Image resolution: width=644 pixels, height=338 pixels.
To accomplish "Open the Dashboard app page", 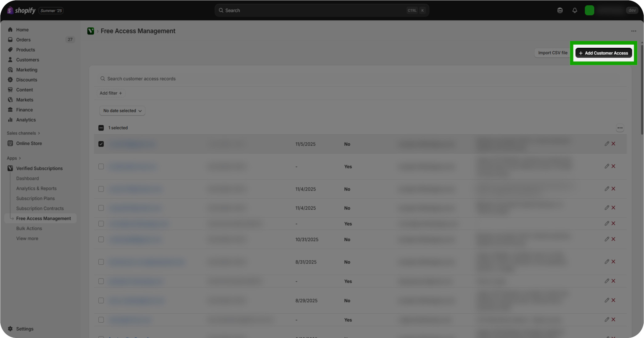I will pos(27,179).
